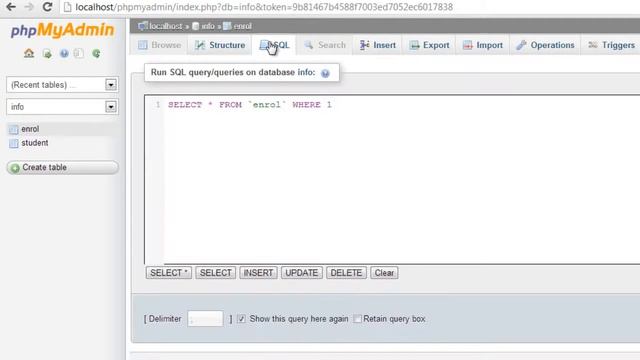
Task: Click the info database breadcrumb icon
Action: [196, 26]
